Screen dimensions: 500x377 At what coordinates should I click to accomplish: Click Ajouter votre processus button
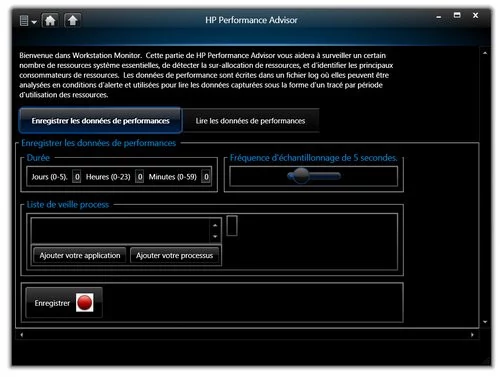[174, 256]
